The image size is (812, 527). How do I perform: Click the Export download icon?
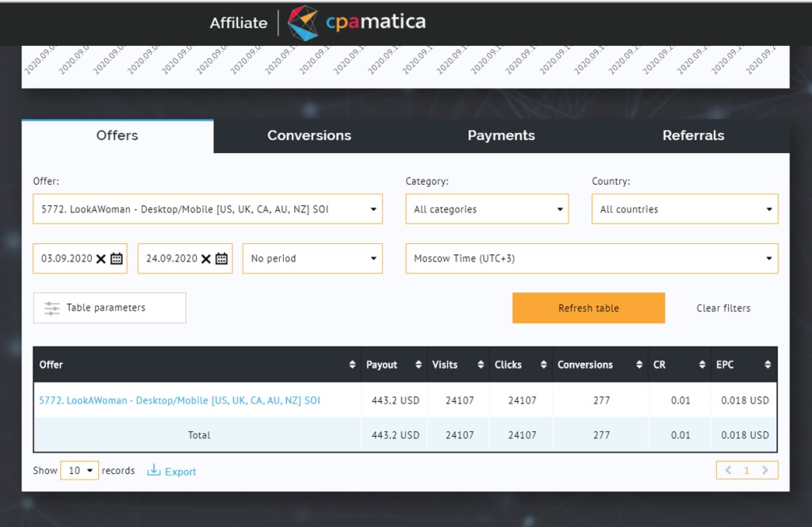(x=154, y=470)
